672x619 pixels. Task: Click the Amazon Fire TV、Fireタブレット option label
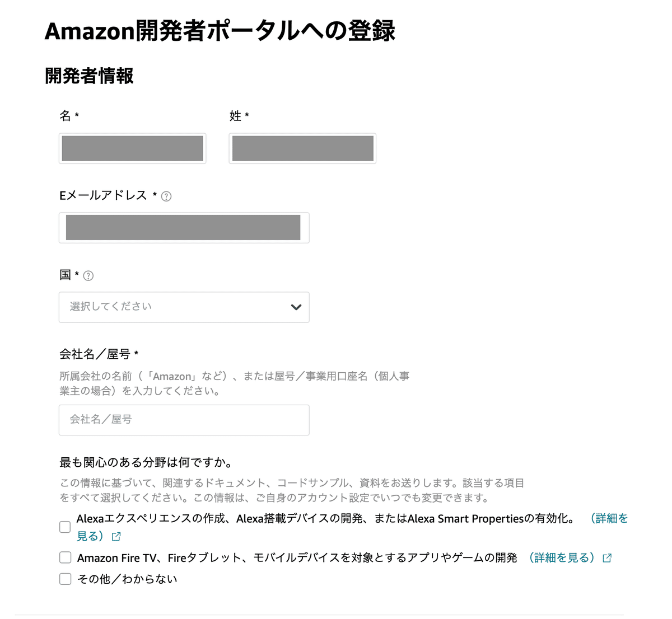pyautogui.click(x=297, y=558)
